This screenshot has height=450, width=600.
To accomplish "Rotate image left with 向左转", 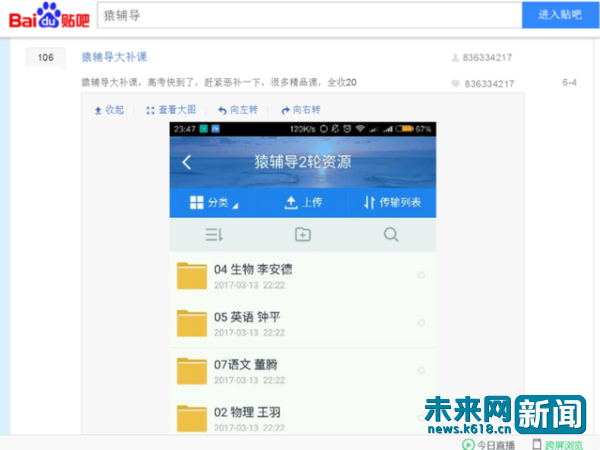I will pyautogui.click(x=238, y=110).
